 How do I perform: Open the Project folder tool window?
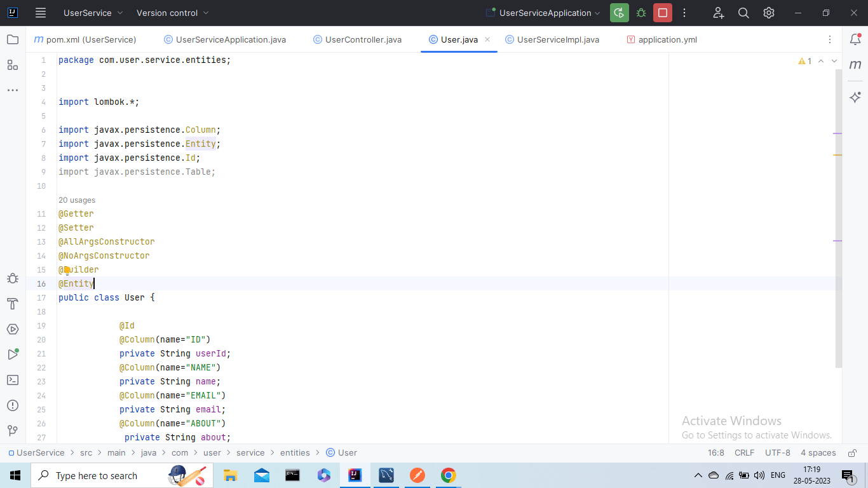click(12, 39)
